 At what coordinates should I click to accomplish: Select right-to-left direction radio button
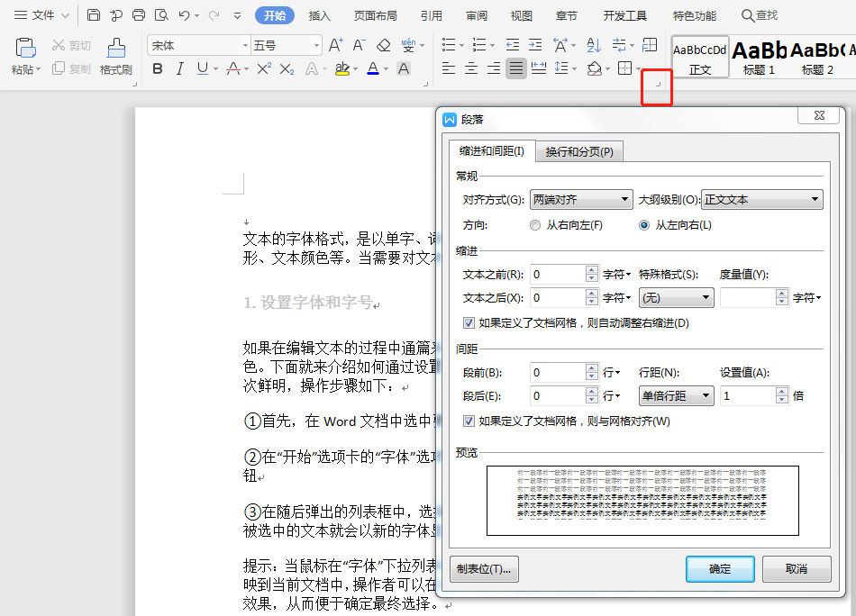pos(535,225)
